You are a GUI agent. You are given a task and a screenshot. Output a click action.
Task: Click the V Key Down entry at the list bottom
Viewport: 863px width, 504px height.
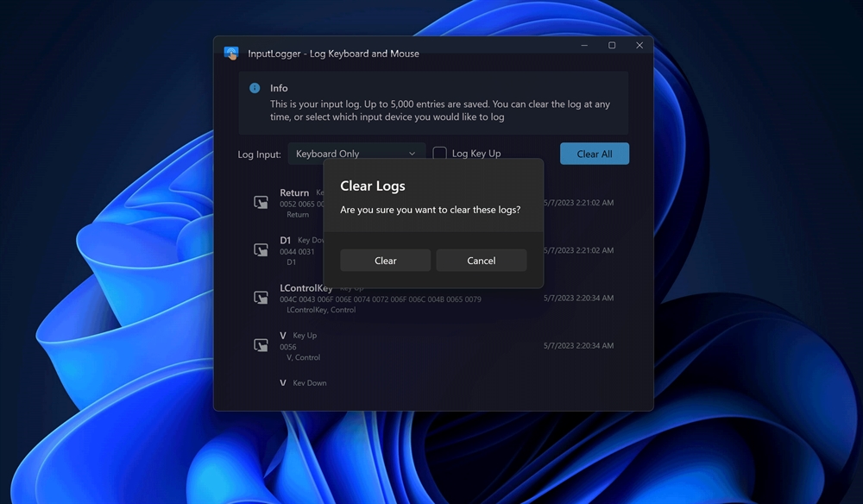point(303,383)
